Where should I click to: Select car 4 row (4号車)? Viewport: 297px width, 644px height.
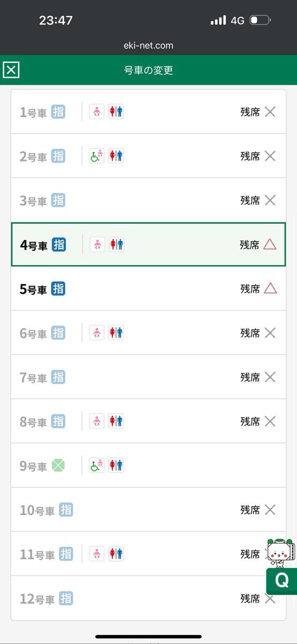pos(148,245)
